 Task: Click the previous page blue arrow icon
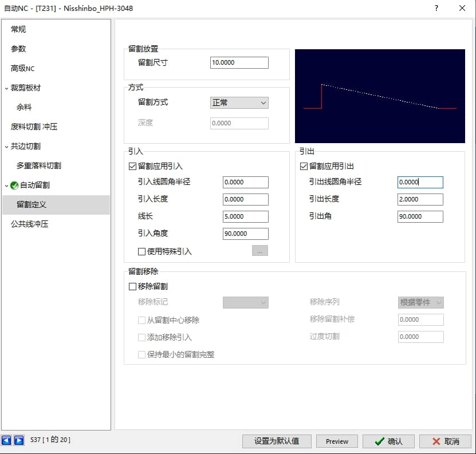tap(6, 440)
